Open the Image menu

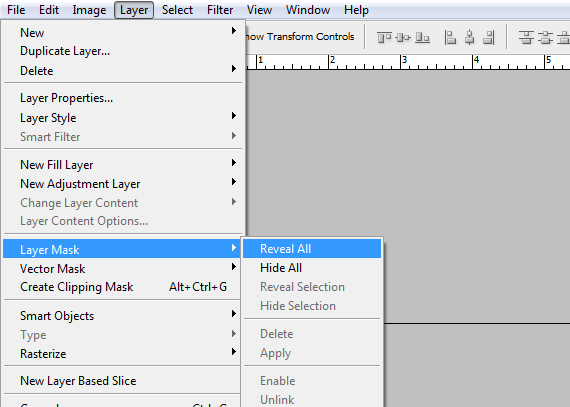click(89, 10)
